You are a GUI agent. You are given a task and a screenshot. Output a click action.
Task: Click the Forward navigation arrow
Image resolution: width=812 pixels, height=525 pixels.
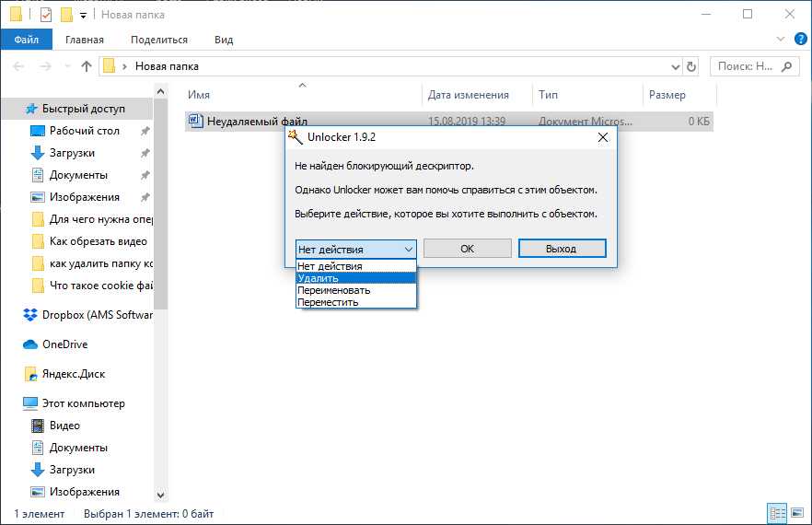point(46,66)
